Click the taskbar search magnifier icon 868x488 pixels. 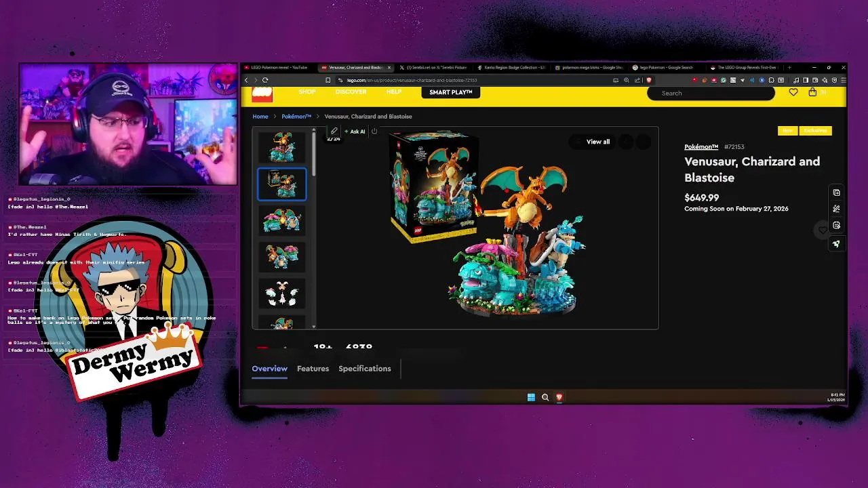pos(545,397)
